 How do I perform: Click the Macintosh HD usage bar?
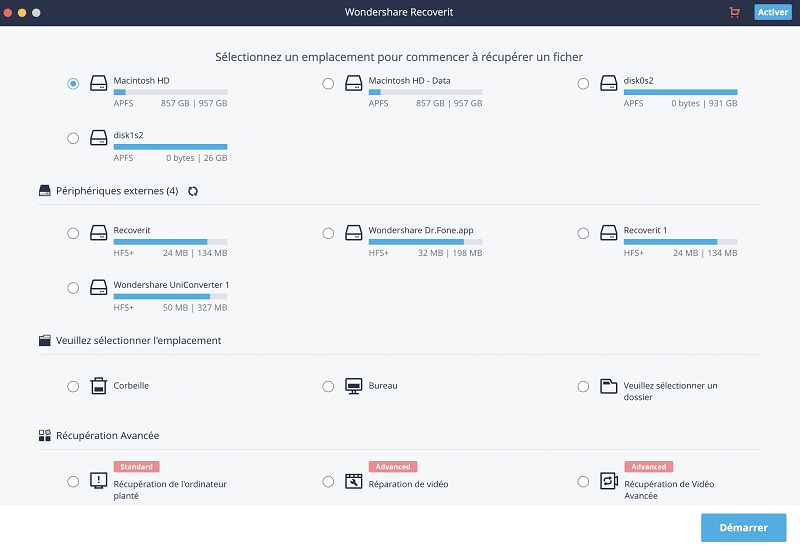[170, 92]
